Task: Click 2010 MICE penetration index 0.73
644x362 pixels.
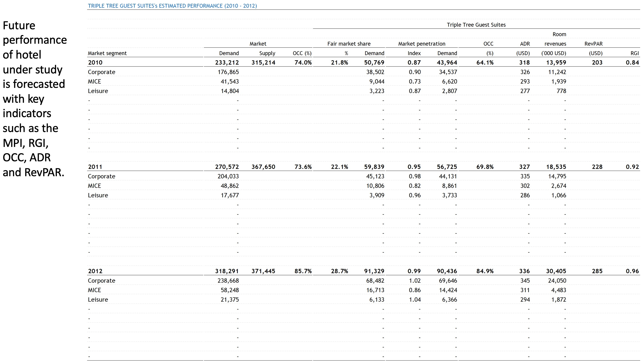Action: pyautogui.click(x=415, y=82)
